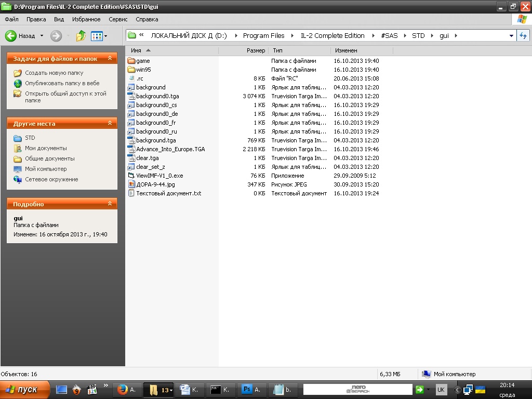Viewport: 532px width, 399px height.
Task: Open the address bar history dropdown
Action: click(x=511, y=36)
